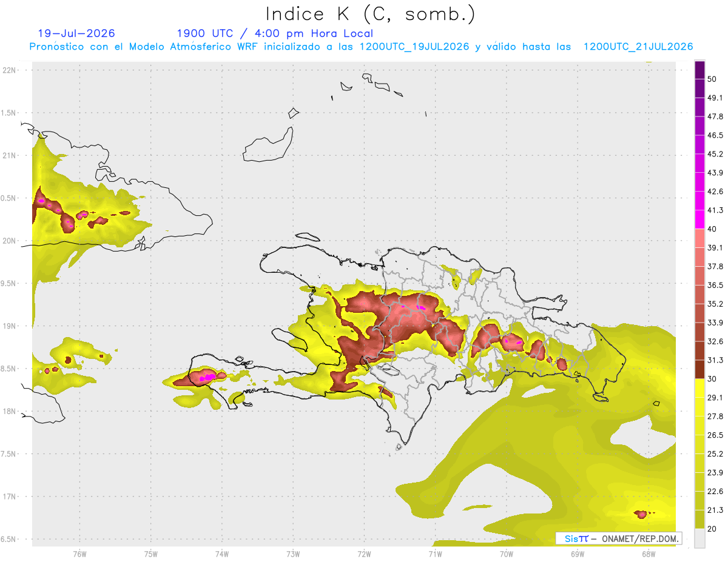The width and height of the screenshot is (728, 562).
Task: Click the '17N' latitude label
Action: [10, 497]
